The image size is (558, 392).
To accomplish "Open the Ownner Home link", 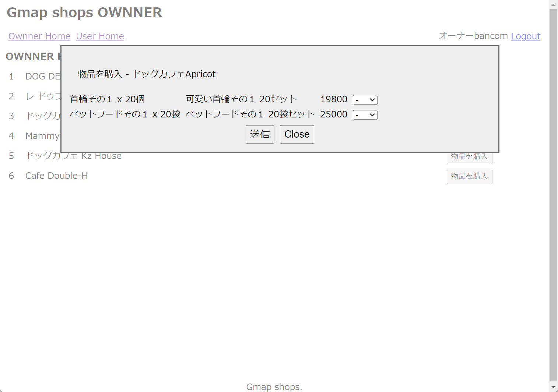I will click(x=39, y=36).
